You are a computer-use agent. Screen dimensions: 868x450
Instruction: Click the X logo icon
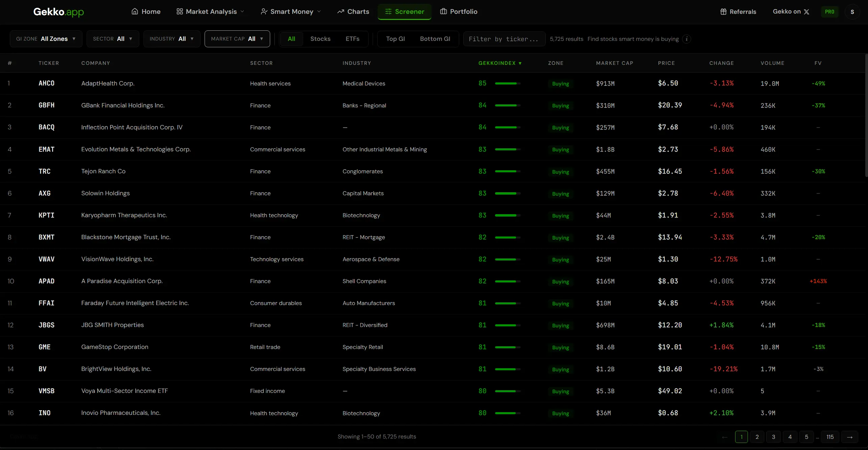[806, 12]
